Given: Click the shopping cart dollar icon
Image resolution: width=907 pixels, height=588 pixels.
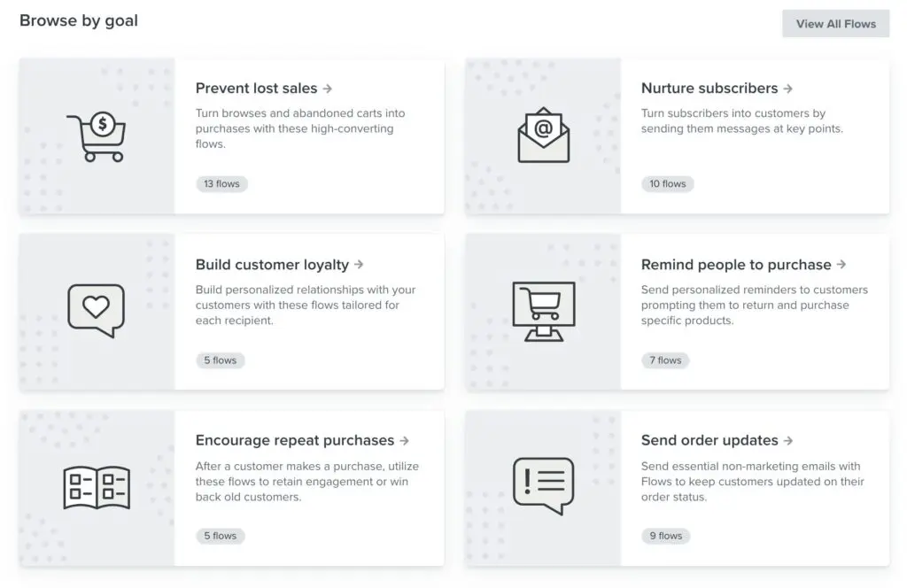Looking at the screenshot, I should [97, 137].
